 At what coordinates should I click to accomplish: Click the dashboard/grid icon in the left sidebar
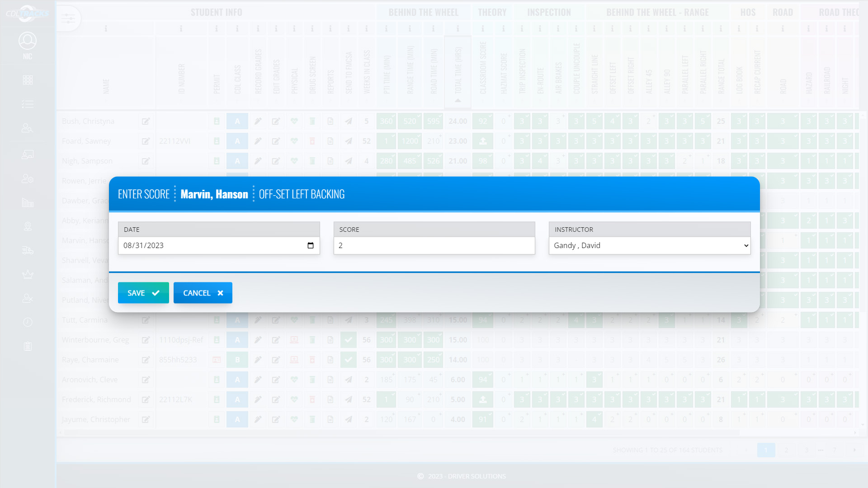[28, 80]
